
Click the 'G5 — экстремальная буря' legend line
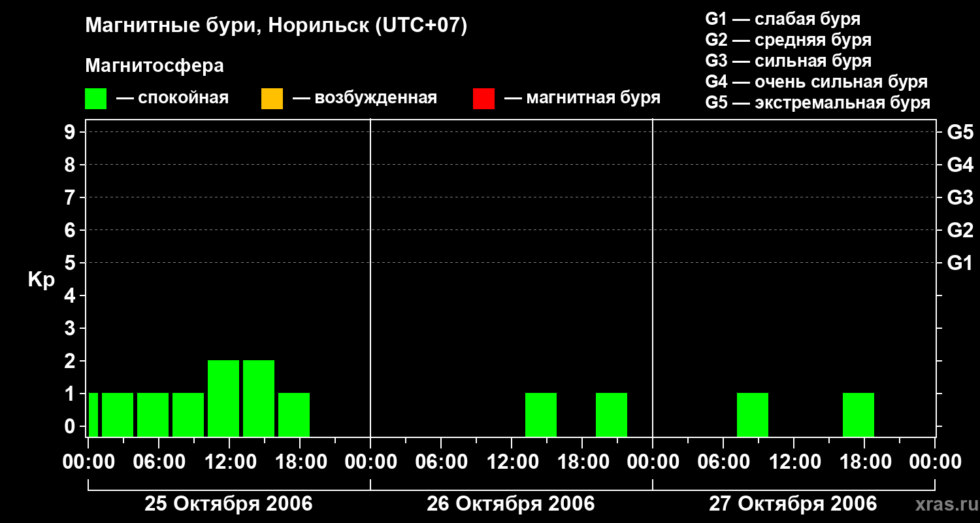[817, 103]
